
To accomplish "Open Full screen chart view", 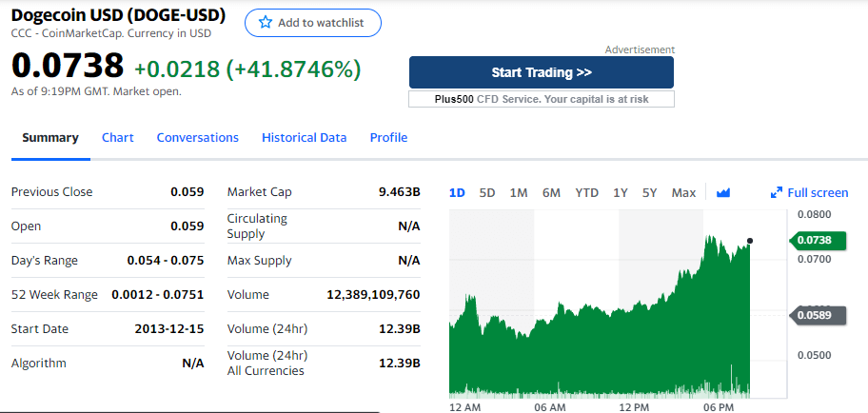I will [x=809, y=192].
